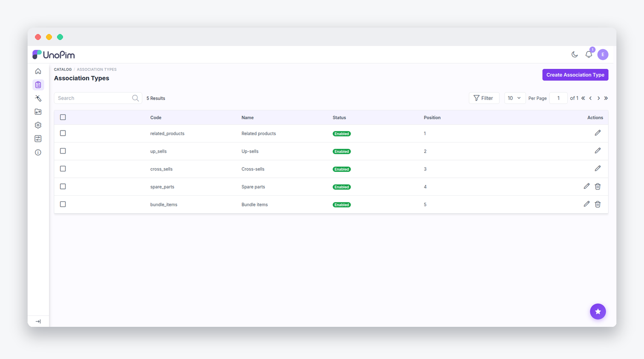Open the Catalog clipboard icon in sidebar

[x=38, y=85]
